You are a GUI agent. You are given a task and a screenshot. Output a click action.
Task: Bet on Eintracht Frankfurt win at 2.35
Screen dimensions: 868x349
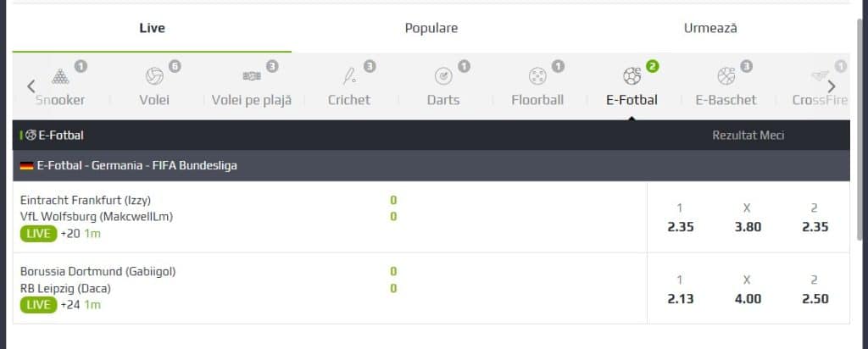(681, 218)
